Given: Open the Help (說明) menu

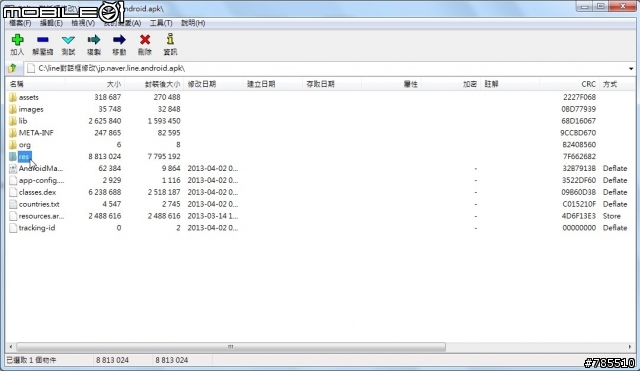Looking at the screenshot, I should point(193,23).
